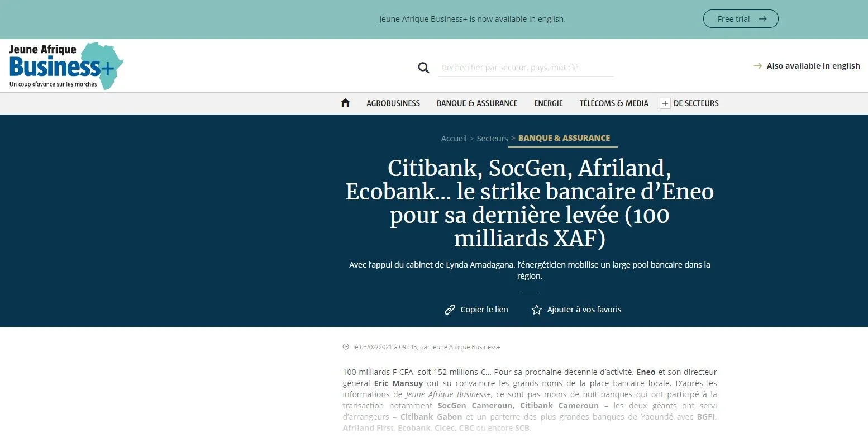Click the bold word Eneo in article
The image size is (868, 447).
646,372
